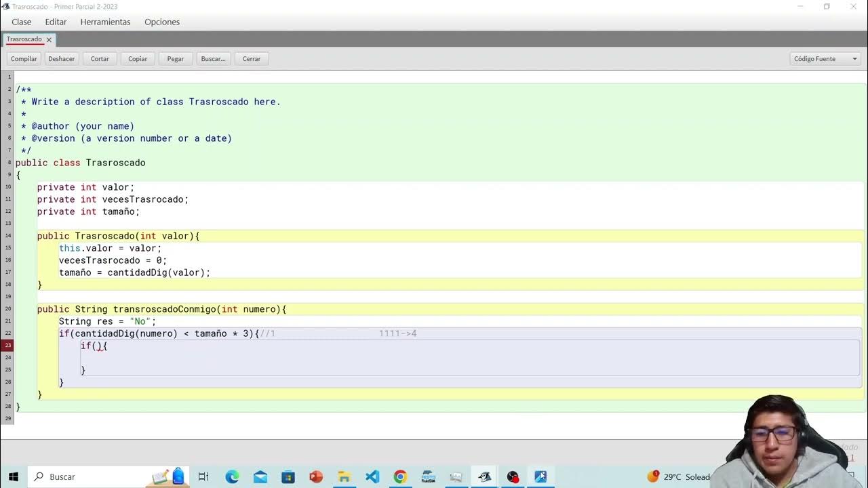868x488 pixels.
Task: Click the Copiar button
Action: [138, 59]
